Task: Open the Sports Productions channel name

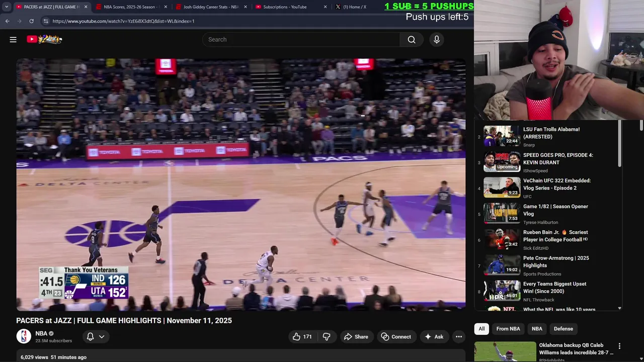Action: point(542,274)
